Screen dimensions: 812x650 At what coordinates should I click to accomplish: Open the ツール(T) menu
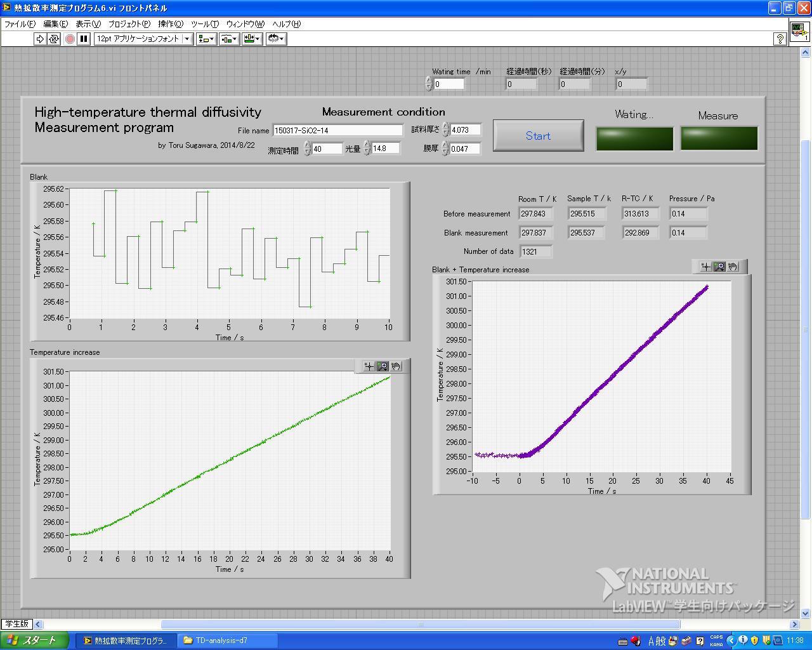click(204, 23)
